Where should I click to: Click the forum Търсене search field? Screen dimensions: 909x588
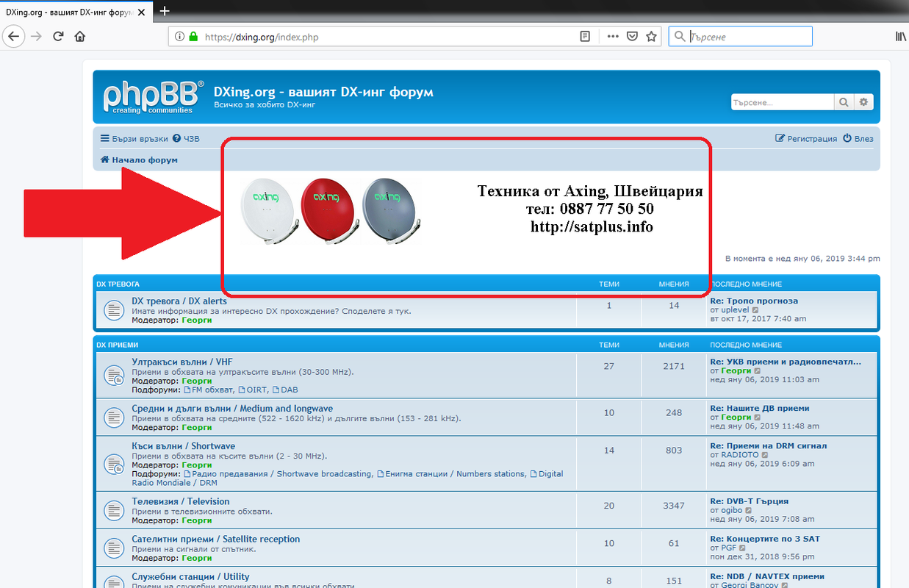point(783,102)
